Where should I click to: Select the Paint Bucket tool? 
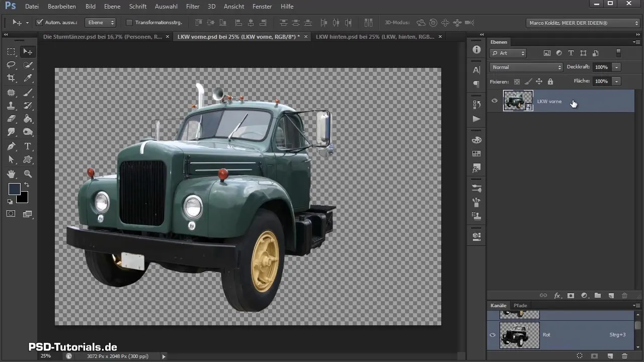[x=28, y=119]
